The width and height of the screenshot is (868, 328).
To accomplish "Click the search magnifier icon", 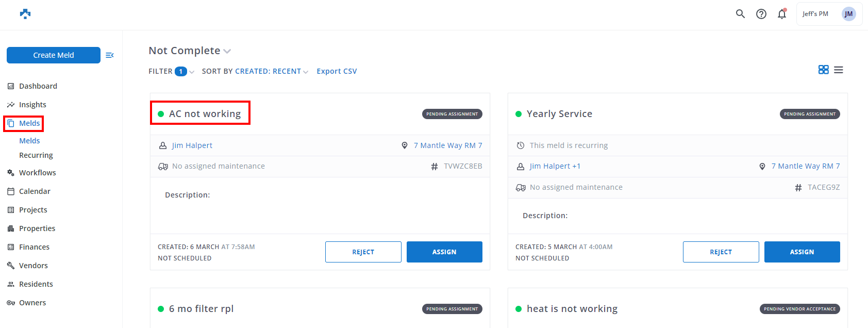I will tap(740, 14).
